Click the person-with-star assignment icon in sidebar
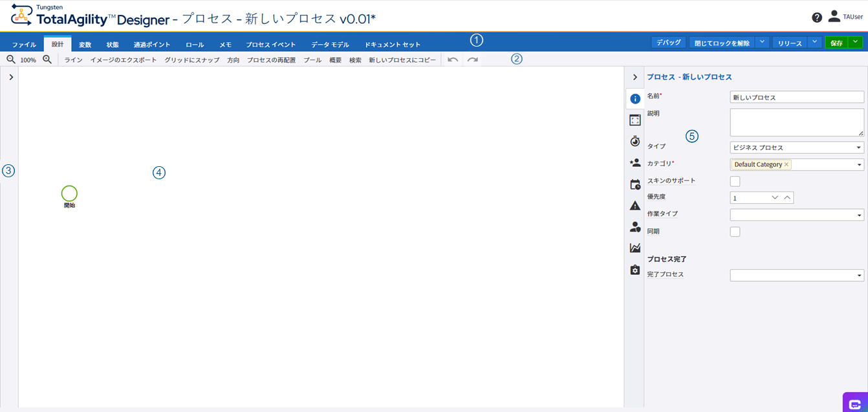868x412 pixels. (635, 162)
